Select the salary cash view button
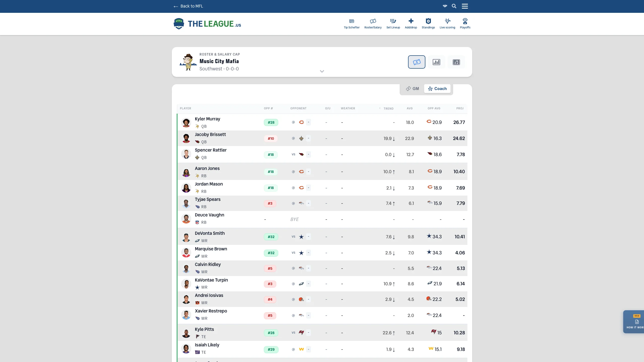 (x=417, y=62)
